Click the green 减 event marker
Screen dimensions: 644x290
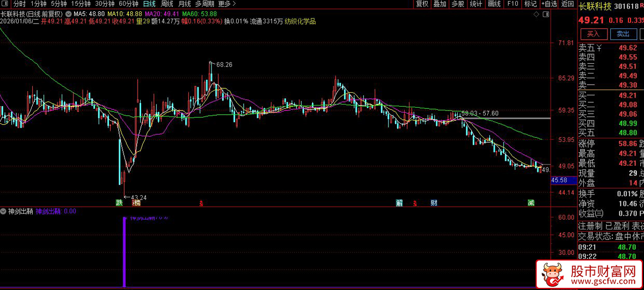(531, 203)
